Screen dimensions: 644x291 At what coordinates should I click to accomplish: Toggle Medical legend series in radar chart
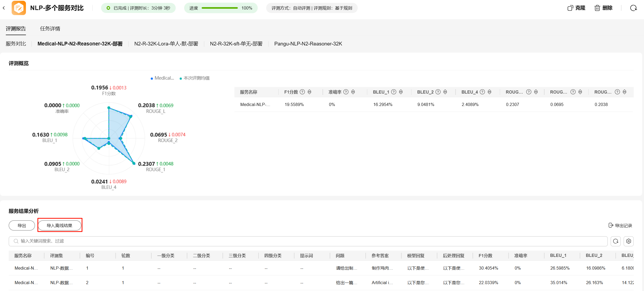click(x=162, y=78)
